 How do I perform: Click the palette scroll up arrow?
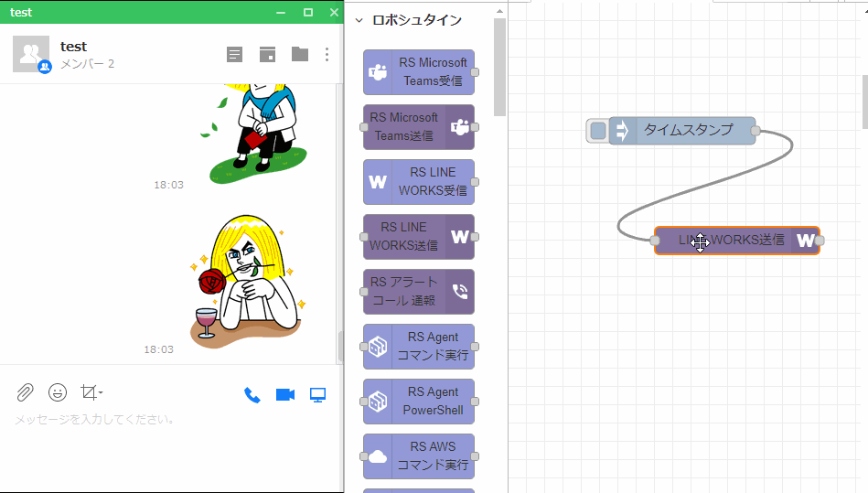[500, 11]
